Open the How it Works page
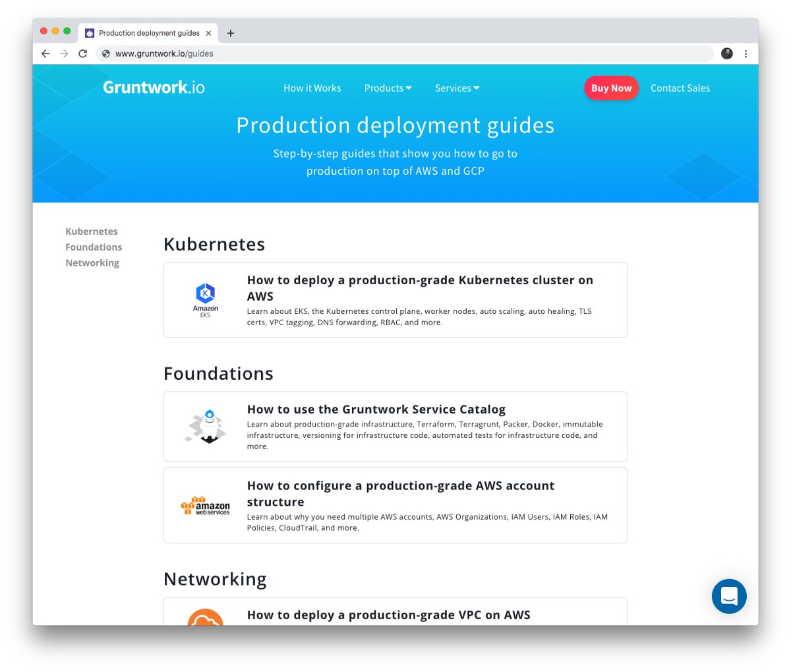Image resolution: width=791 pixels, height=672 pixels. click(312, 88)
